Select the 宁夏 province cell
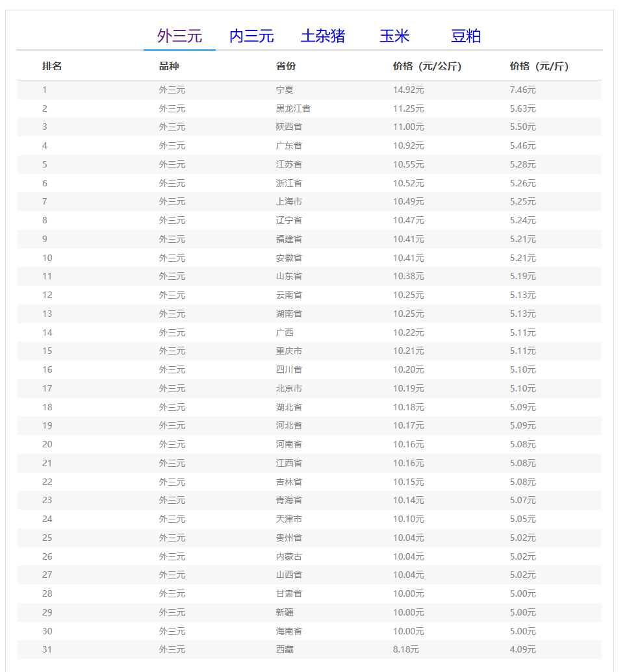627x672 pixels. [285, 90]
